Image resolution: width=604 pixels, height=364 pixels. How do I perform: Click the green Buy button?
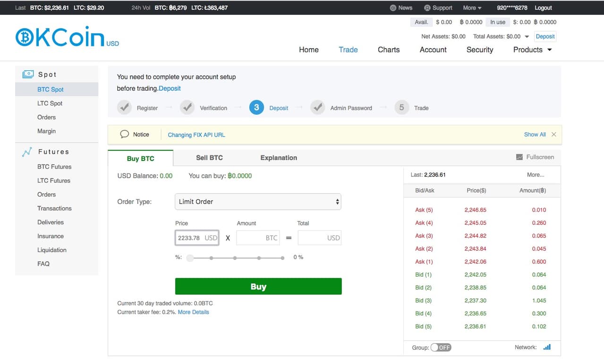(258, 287)
